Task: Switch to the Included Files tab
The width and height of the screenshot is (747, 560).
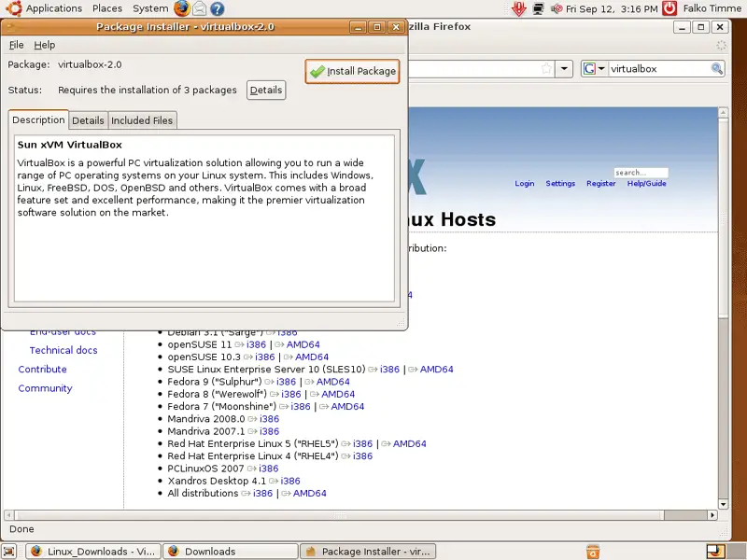Action: coord(142,121)
